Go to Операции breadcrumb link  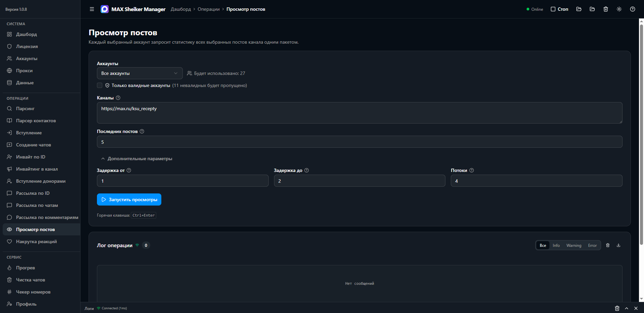(209, 9)
